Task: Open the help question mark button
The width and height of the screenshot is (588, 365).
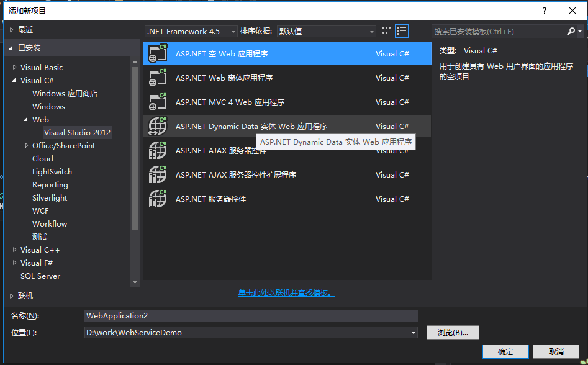Action: pyautogui.click(x=544, y=11)
